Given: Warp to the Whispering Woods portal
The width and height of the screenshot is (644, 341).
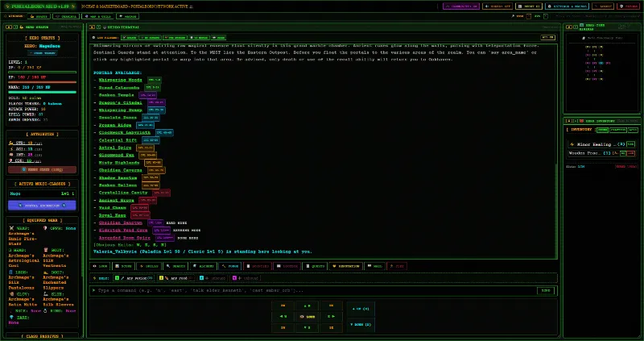Looking at the screenshot, I should pyautogui.click(x=120, y=80).
